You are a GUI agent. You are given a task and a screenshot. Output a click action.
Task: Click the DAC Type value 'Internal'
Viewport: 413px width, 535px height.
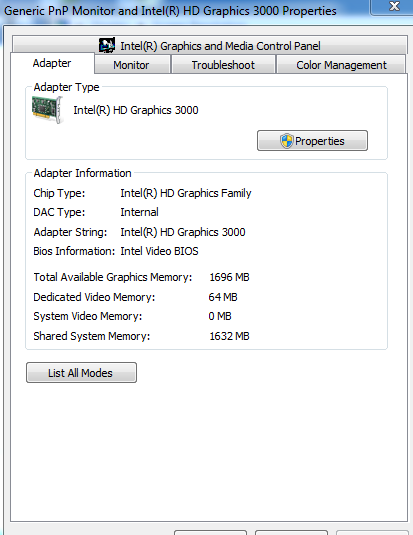click(x=139, y=212)
